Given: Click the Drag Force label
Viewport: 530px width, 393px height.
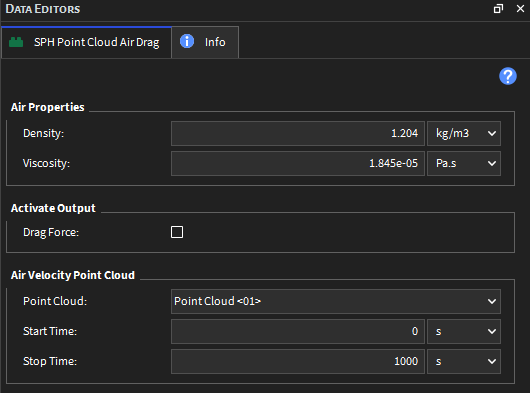Looking at the screenshot, I should pos(51,232).
